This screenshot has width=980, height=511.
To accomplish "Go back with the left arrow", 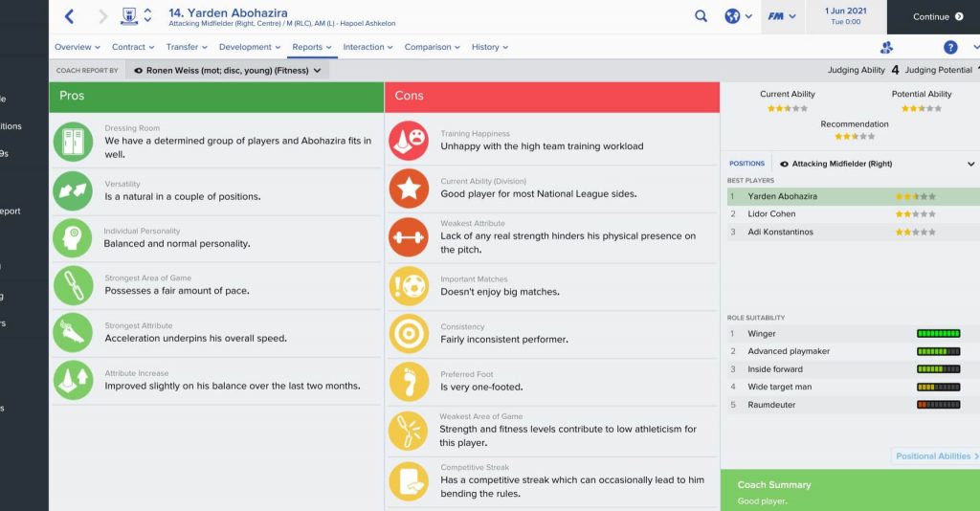I will coord(69,17).
